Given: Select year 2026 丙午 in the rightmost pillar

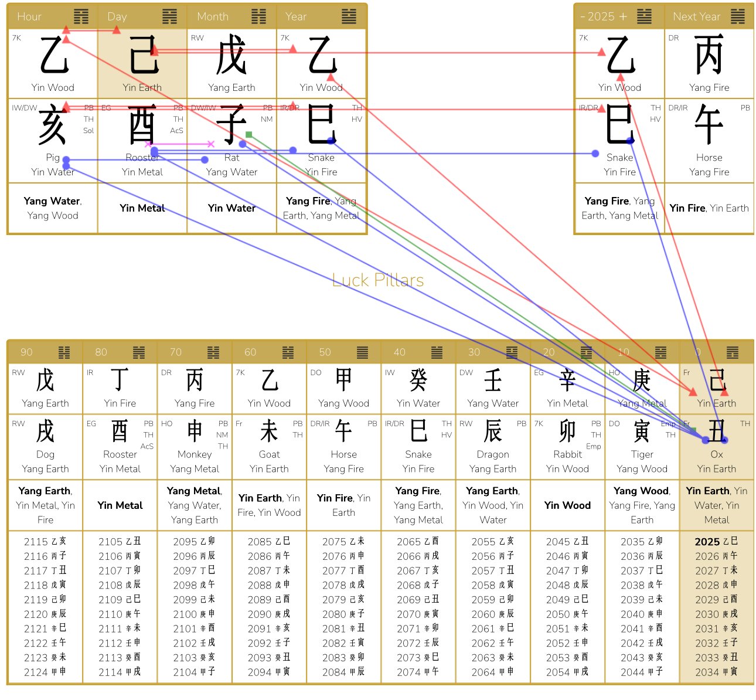Looking at the screenshot, I should point(716,556).
